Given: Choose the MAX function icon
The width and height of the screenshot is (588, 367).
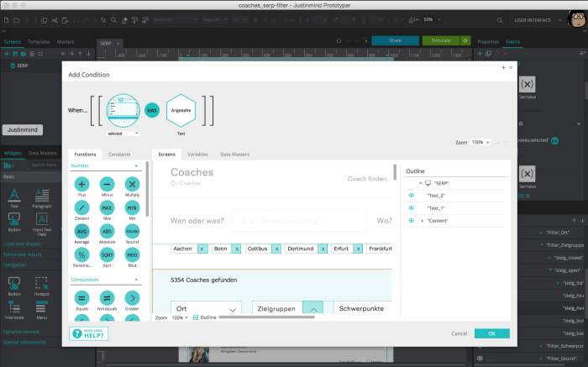Looking at the screenshot, I should (x=107, y=207).
